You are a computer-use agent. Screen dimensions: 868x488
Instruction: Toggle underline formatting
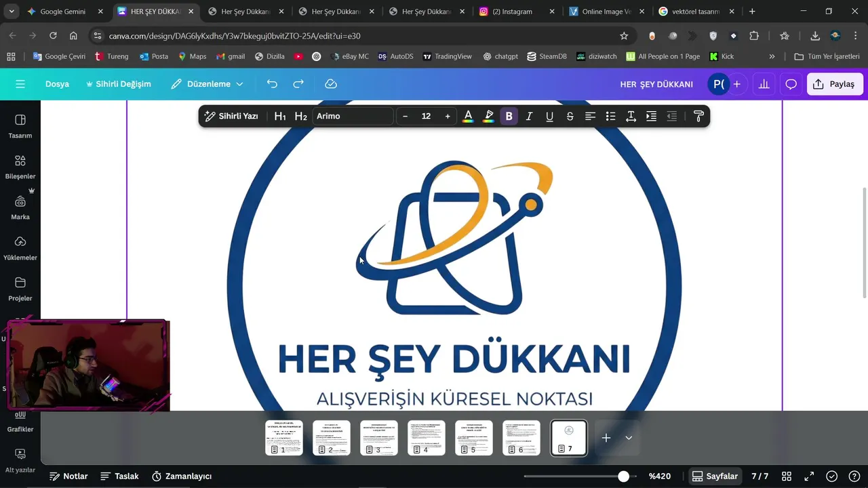[549, 116]
